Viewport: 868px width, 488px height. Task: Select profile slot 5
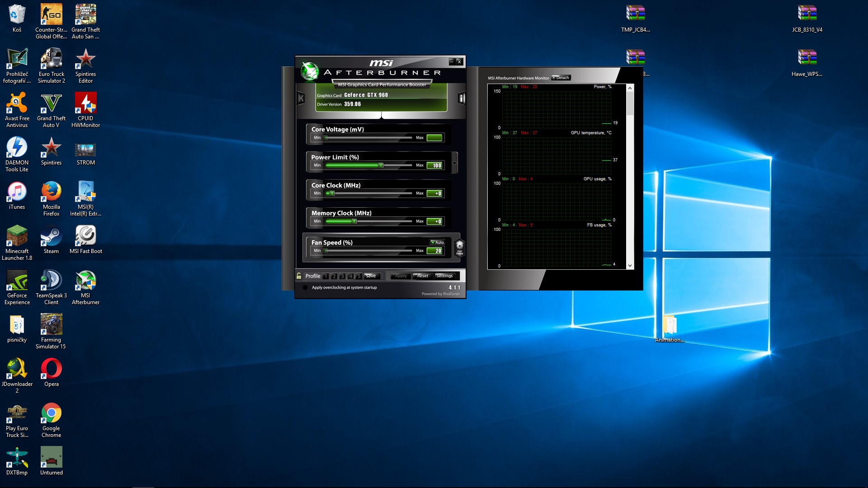359,276
